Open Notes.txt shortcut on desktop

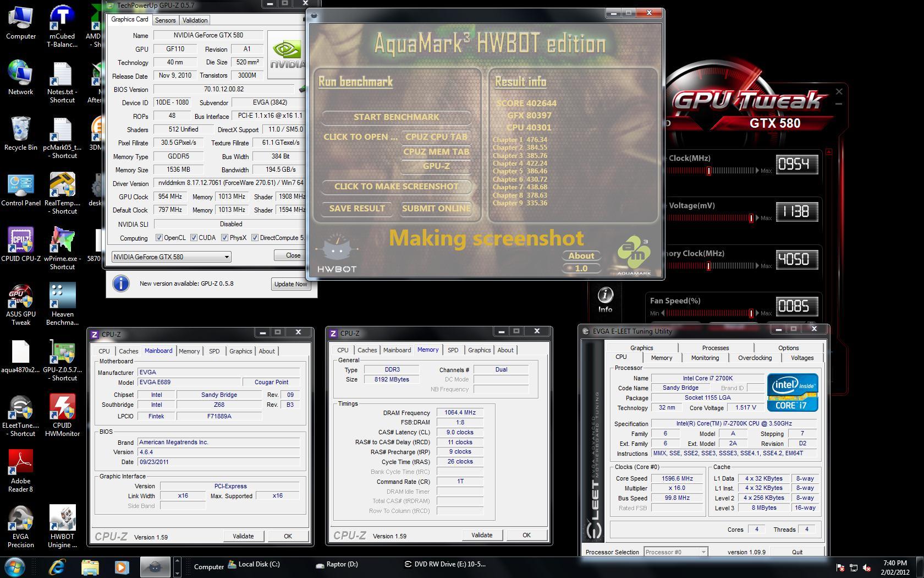point(62,82)
